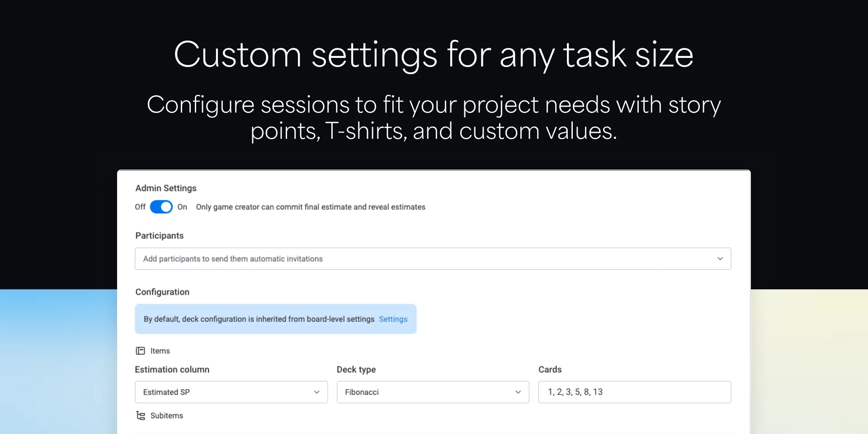Click the "Off" label beside the toggle

pos(140,207)
